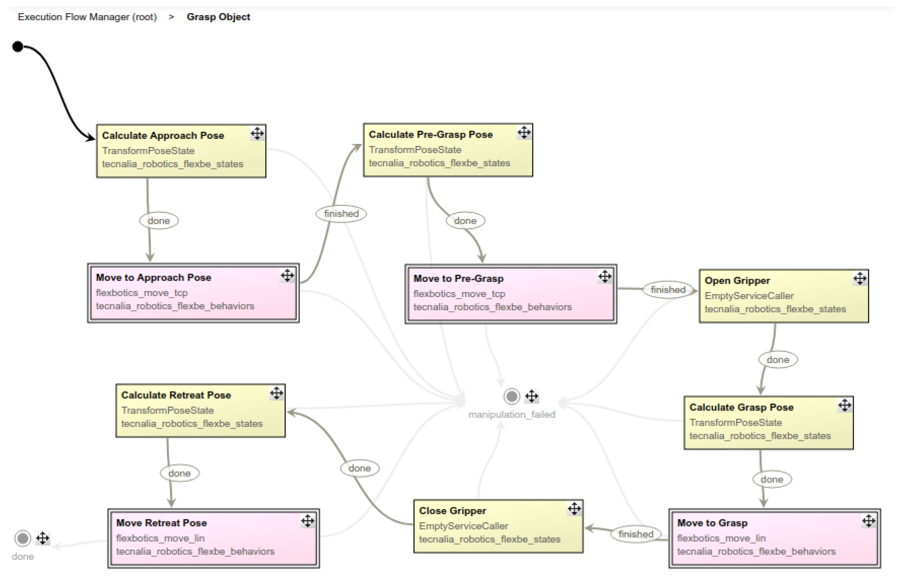905x588 pixels.
Task: Click move handle beside manipulation_failed outcome
Action: point(532,396)
